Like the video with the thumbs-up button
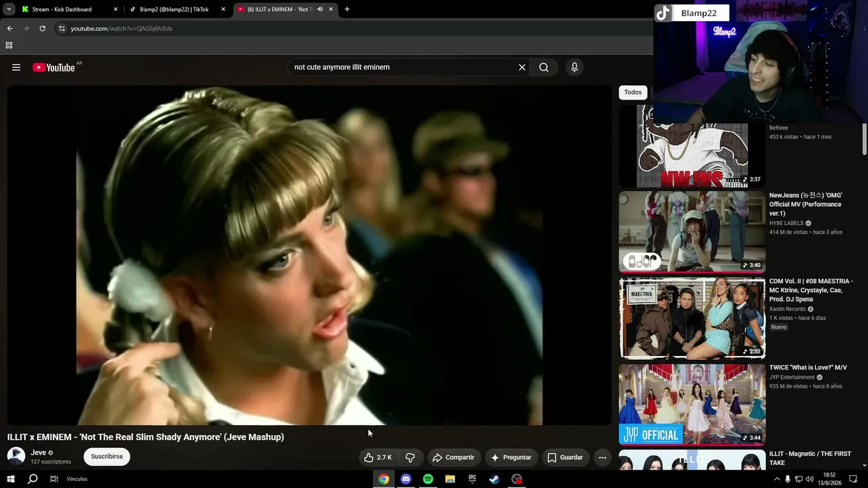Image resolution: width=868 pixels, height=488 pixels. click(x=378, y=457)
